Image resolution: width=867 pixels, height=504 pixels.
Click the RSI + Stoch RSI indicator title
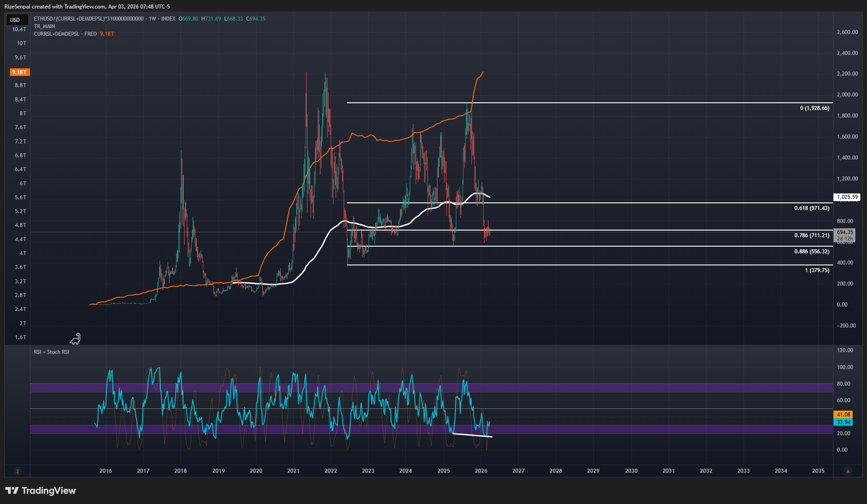pos(51,352)
